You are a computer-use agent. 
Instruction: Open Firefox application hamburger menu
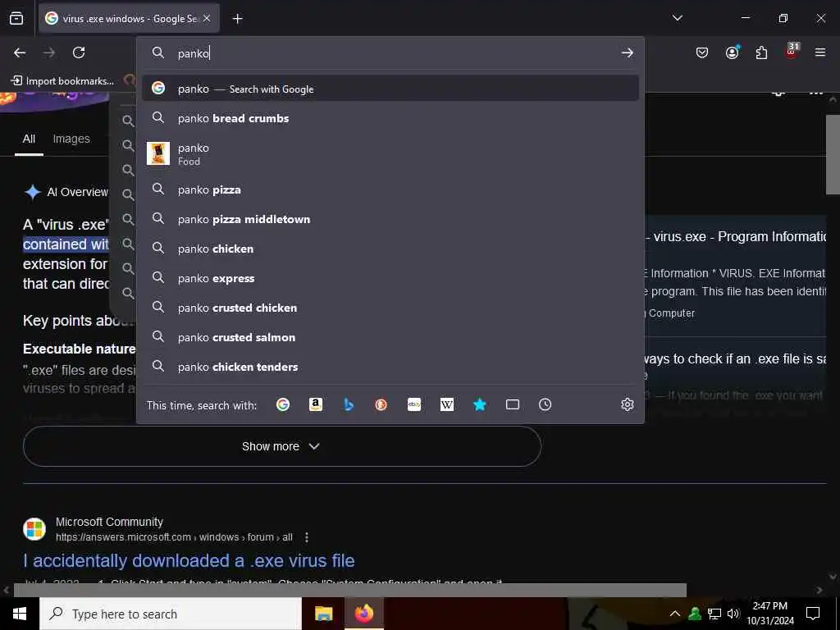pos(820,52)
